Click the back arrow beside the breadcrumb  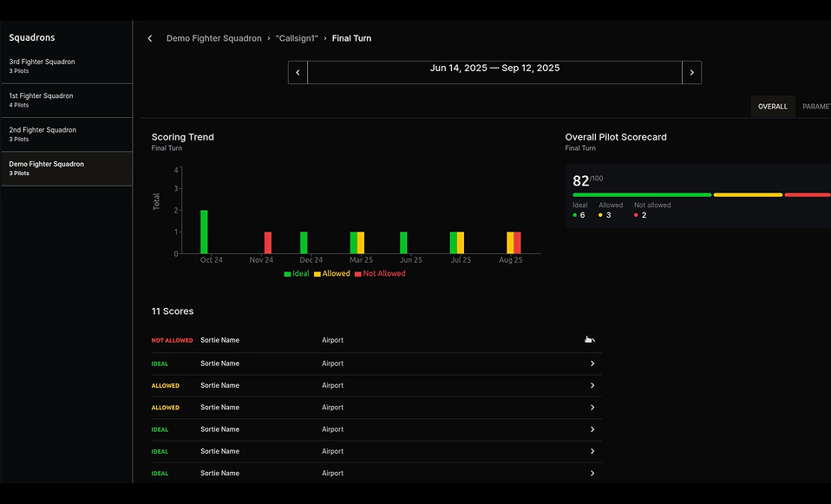click(150, 39)
